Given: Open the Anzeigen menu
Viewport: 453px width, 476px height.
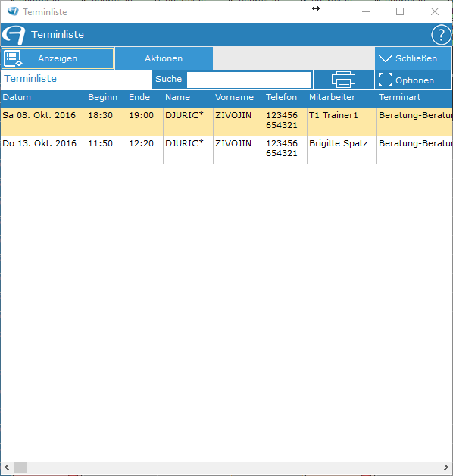Looking at the screenshot, I should pyautogui.click(x=58, y=58).
